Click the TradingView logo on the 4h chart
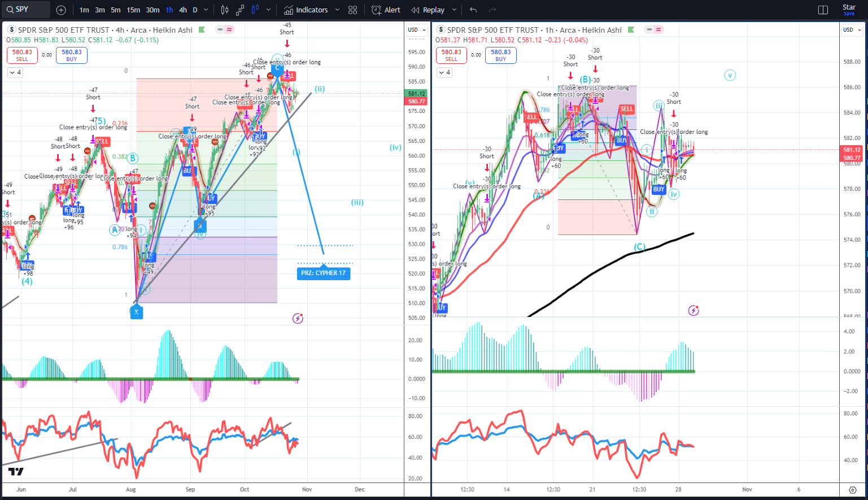Viewport: 868px width, 500px height. tap(16, 472)
